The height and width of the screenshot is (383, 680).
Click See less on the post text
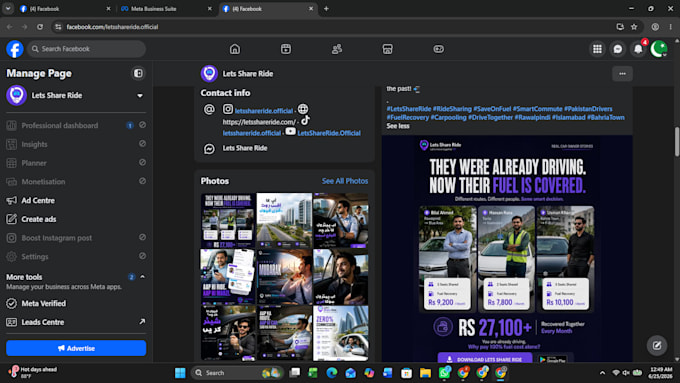coord(398,126)
